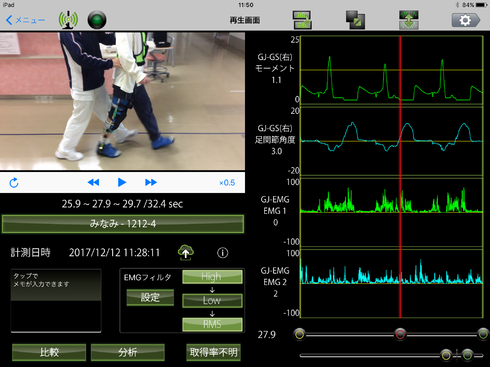Toggle the Low EMG filter
Image resolution: width=490 pixels, height=367 pixels.
[212, 300]
